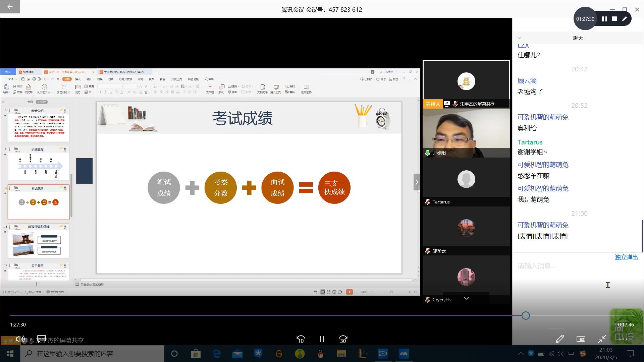The image size is (644, 362).
Task: Collapse the 聊天 chat panel chevron
Action: [520, 38]
